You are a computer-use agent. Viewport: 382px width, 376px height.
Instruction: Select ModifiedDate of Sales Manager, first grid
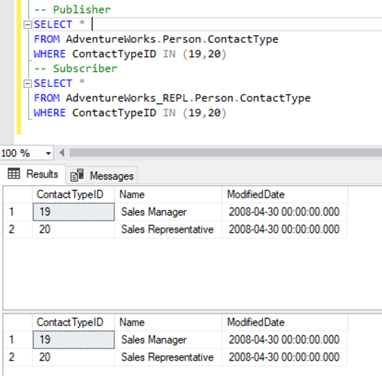point(284,212)
